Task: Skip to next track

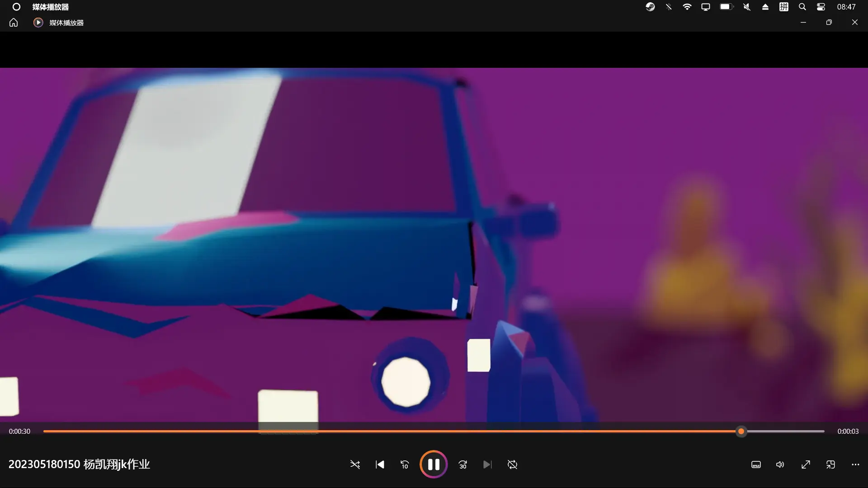Action: tap(487, 465)
